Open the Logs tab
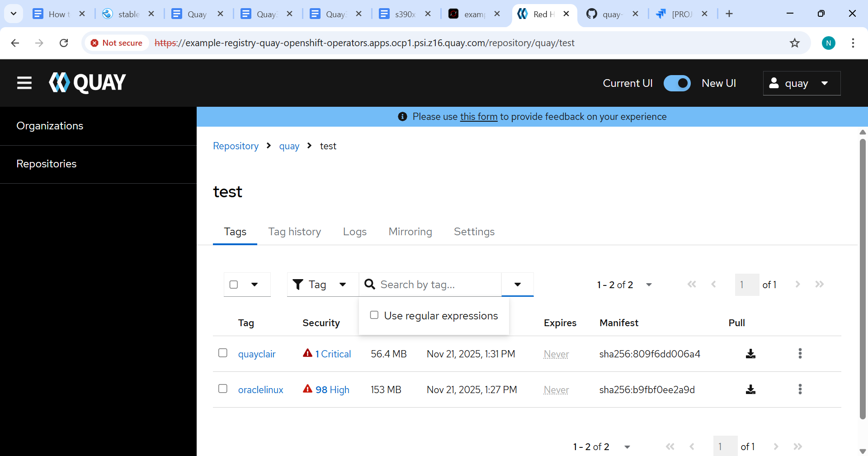Image resolution: width=868 pixels, height=456 pixels. (x=355, y=232)
